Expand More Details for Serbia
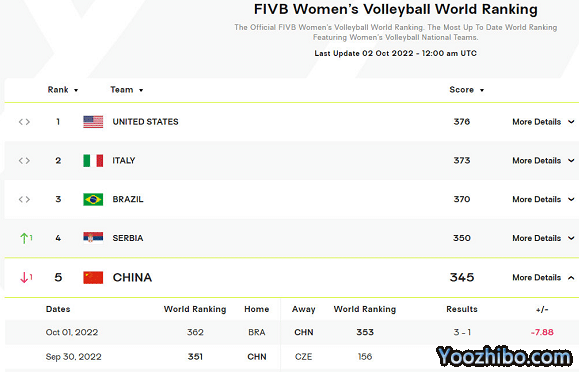 543,238
